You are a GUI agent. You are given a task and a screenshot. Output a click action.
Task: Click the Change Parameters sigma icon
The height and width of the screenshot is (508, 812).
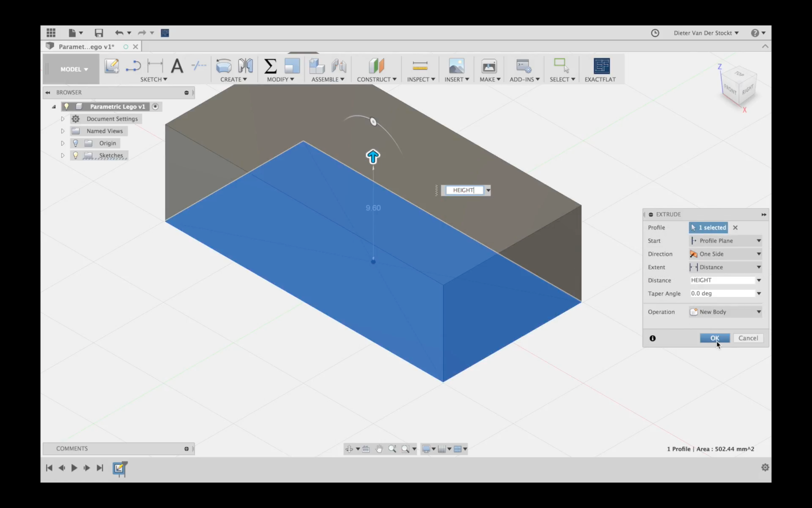coord(270,66)
